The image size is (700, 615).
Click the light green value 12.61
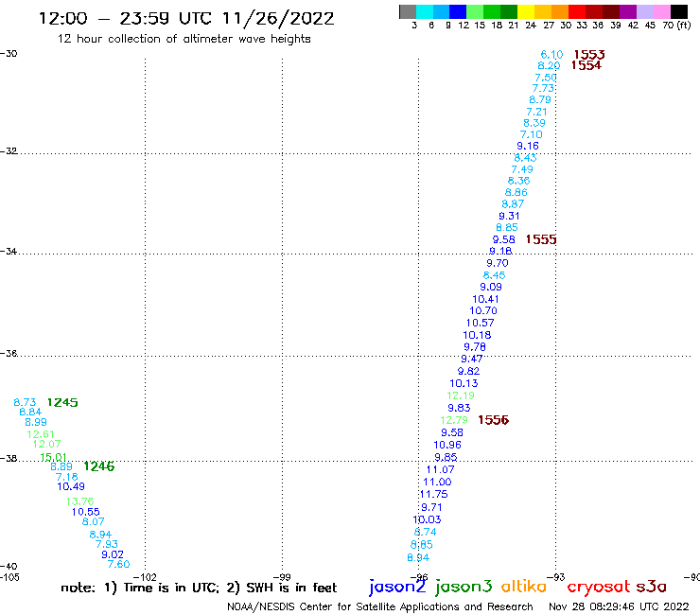point(40,434)
